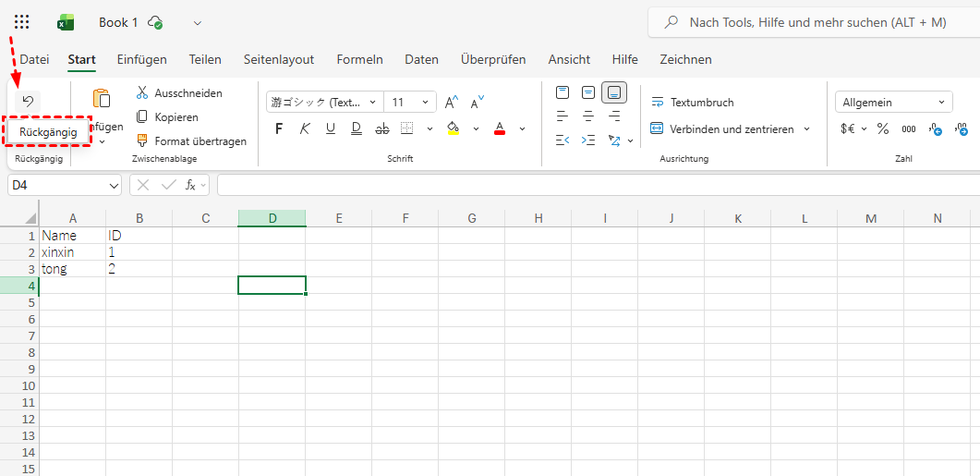Toggle bold (F) formatting
The image size is (980, 476).
pos(279,129)
